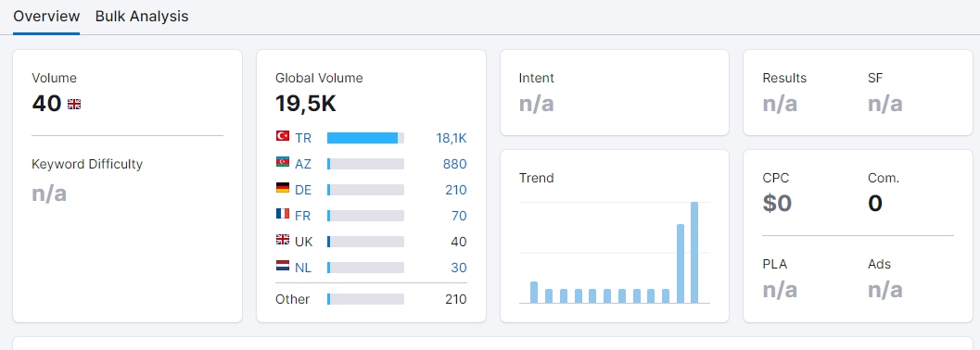The width and height of the screenshot is (980, 350).
Task: Click the CPC $0 value
Action: 777,204
